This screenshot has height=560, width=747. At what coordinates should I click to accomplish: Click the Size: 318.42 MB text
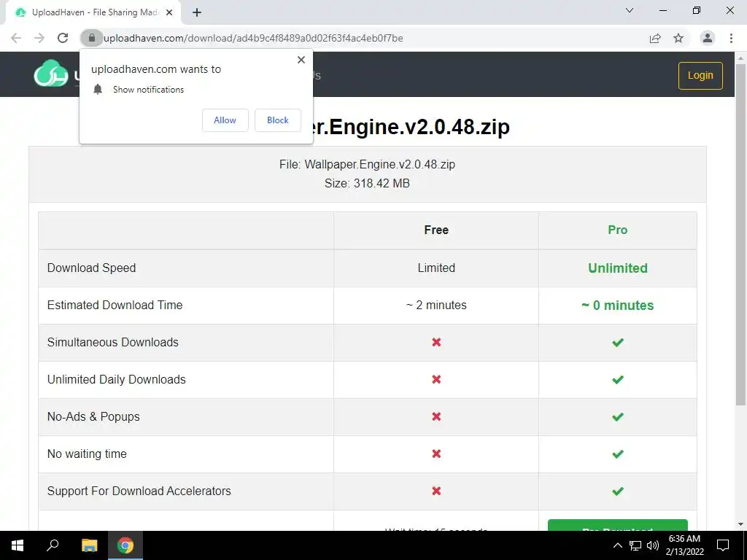[367, 183]
